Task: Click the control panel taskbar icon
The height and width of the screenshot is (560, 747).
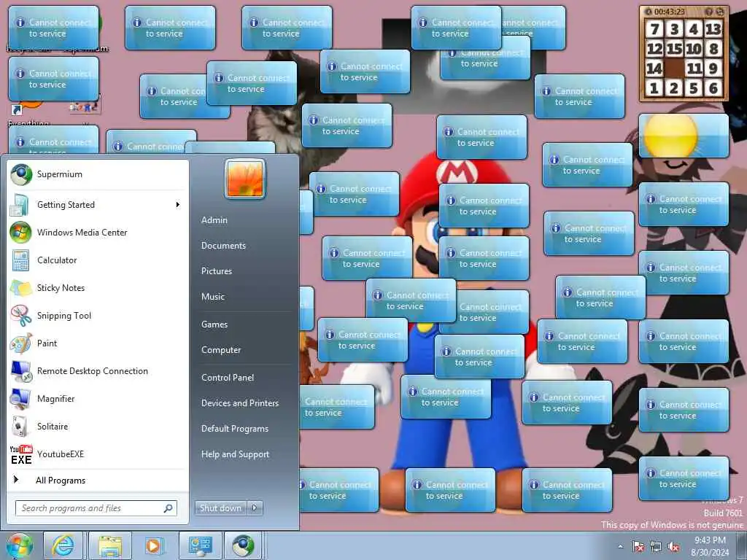Action: pos(200,545)
